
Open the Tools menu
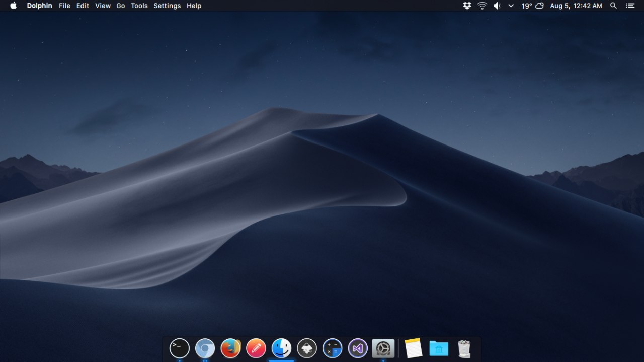click(x=139, y=6)
